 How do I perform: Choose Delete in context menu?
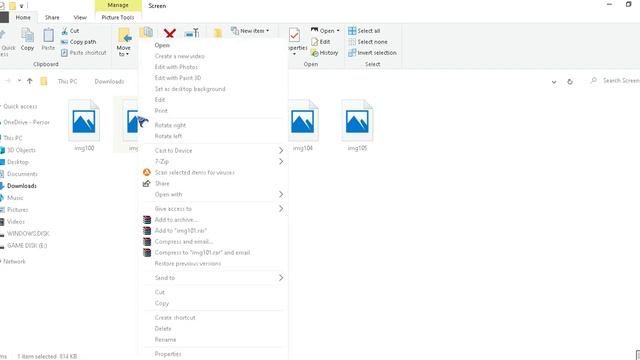click(x=163, y=329)
